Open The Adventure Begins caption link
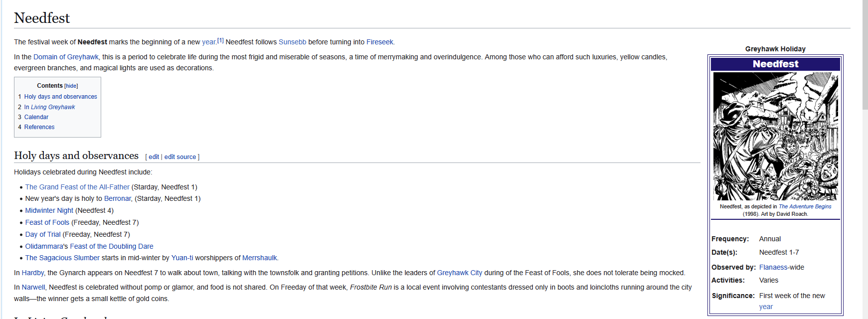This screenshot has width=868, height=319. (x=805, y=206)
